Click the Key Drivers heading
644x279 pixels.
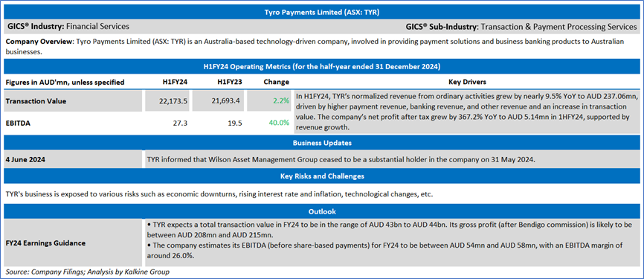[x=466, y=82]
